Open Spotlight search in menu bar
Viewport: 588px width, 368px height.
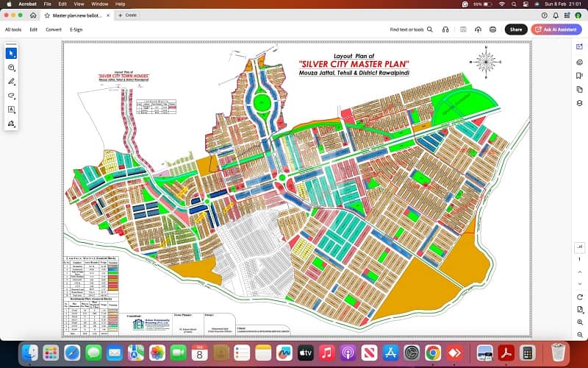(x=514, y=4)
